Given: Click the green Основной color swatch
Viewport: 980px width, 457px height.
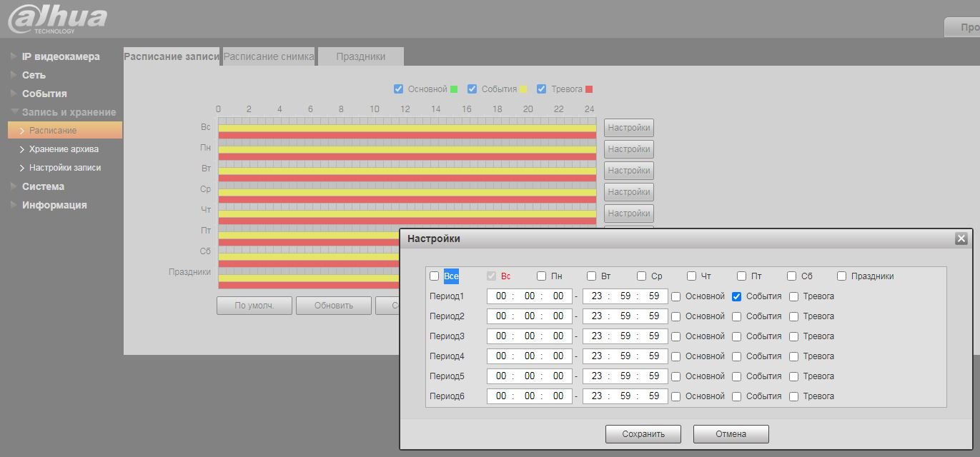Looking at the screenshot, I should [454, 89].
